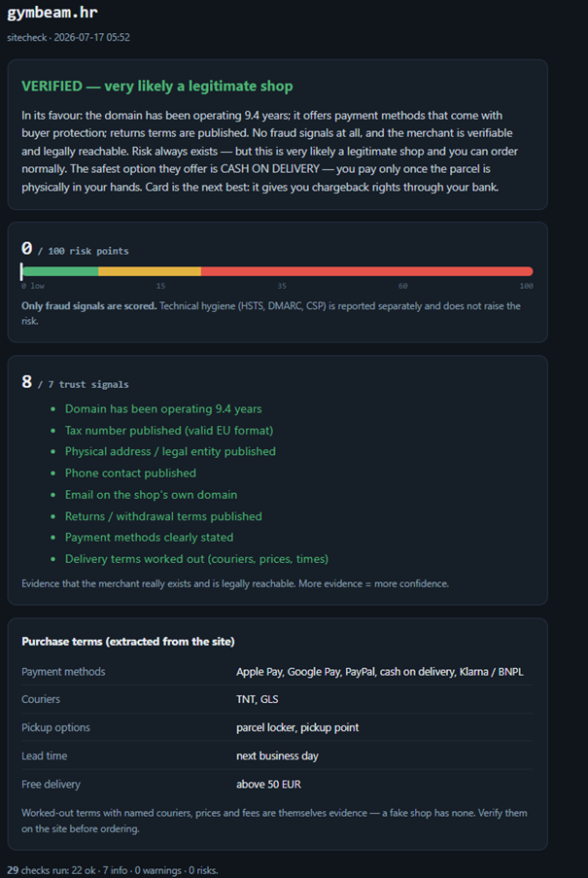Click the Couriers row showing TNT, GLS
This screenshot has width=588, height=878.
pos(277,699)
